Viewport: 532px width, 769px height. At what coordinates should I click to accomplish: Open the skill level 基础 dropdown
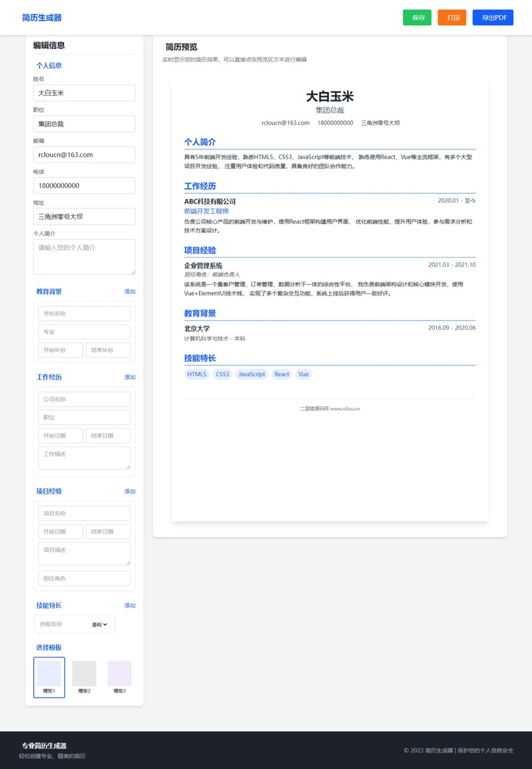(x=99, y=625)
